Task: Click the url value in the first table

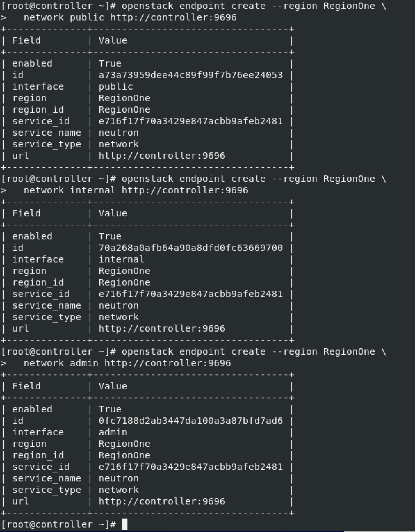Action: point(162,156)
